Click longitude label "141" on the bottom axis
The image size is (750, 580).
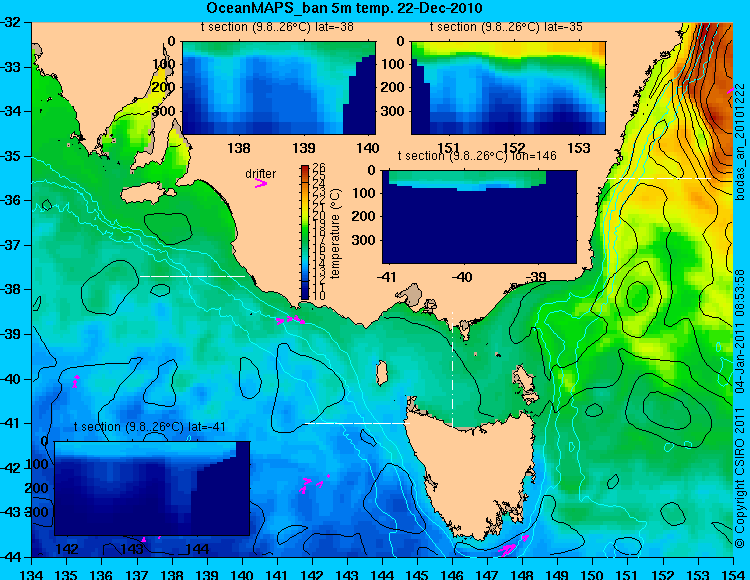(x=277, y=573)
